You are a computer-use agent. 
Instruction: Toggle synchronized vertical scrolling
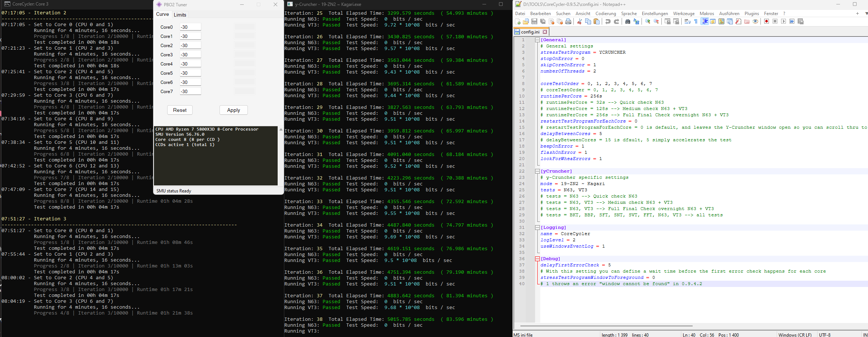pyautogui.click(x=667, y=21)
